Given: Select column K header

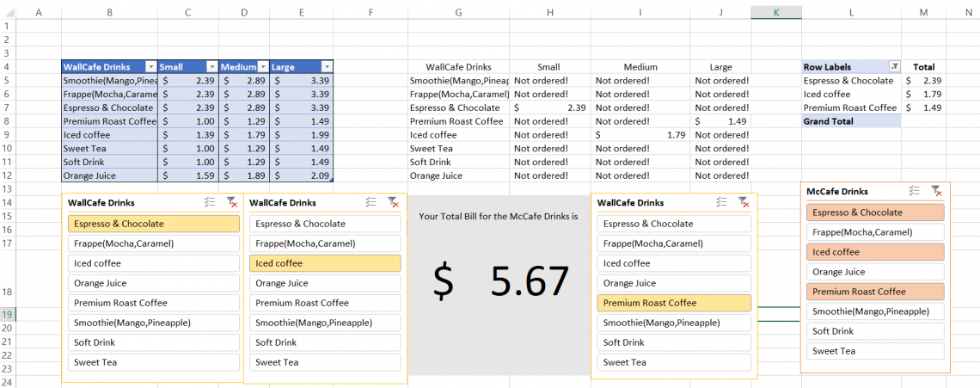Looking at the screenshot, I should (x=776, y=11).
